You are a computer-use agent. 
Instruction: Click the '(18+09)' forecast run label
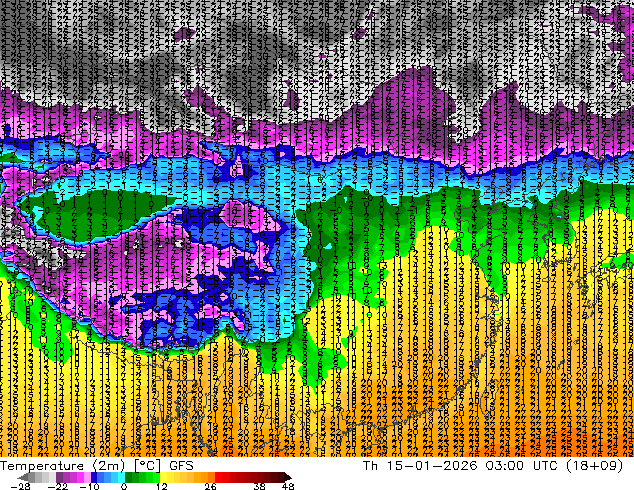pyautogui.click(x=594, y=466)
